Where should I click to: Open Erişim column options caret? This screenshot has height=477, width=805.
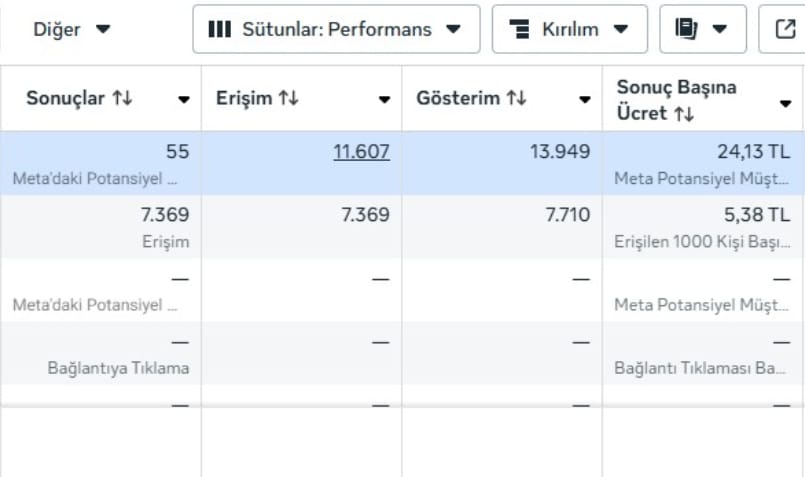pos(384,99)
